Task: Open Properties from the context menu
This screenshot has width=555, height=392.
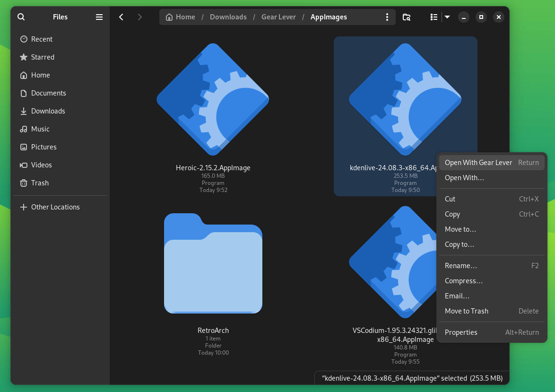Action: [461, 332]
